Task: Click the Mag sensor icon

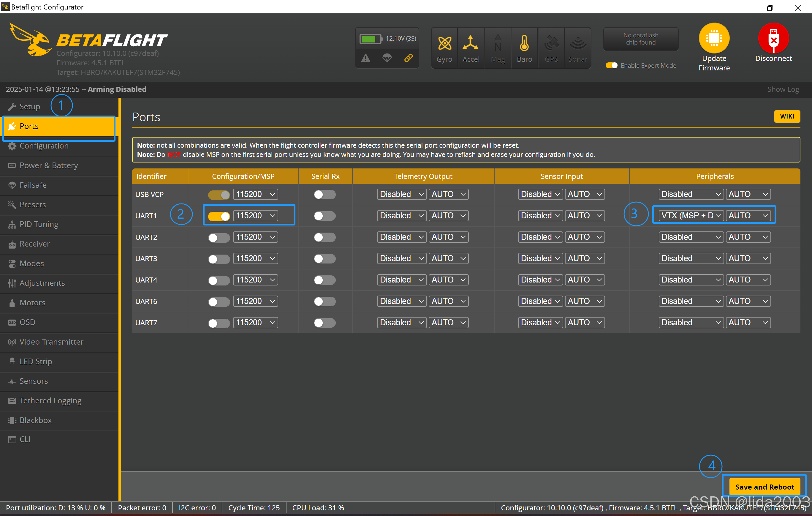Action: [498, 43]
